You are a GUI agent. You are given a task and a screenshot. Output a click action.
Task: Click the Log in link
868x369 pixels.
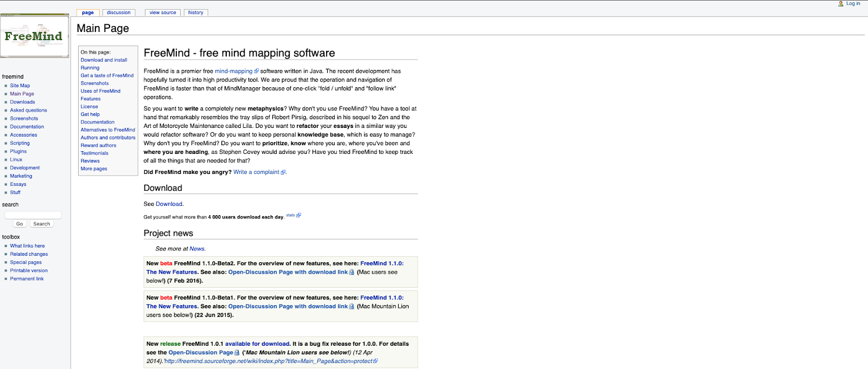tap(853, 4)
